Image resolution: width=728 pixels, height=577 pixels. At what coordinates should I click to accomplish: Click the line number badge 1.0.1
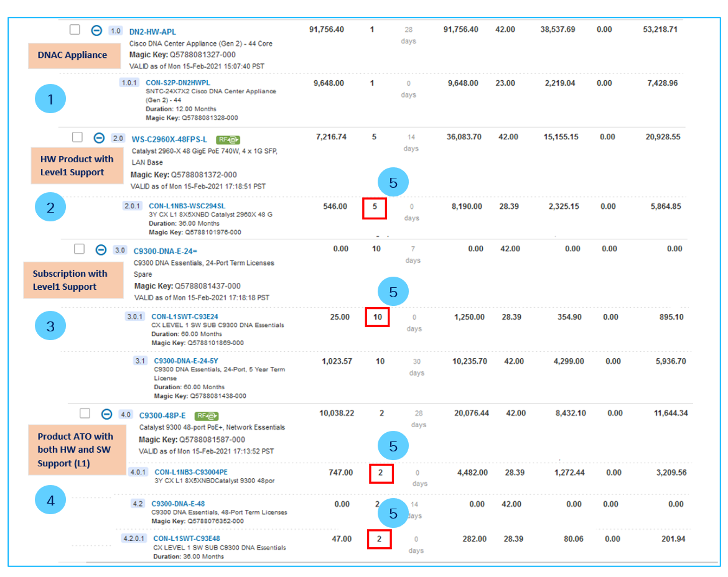point(129,83)
